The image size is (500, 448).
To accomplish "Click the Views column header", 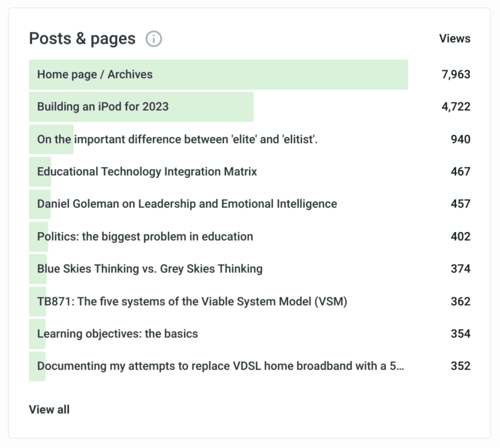I will (454, 38).
